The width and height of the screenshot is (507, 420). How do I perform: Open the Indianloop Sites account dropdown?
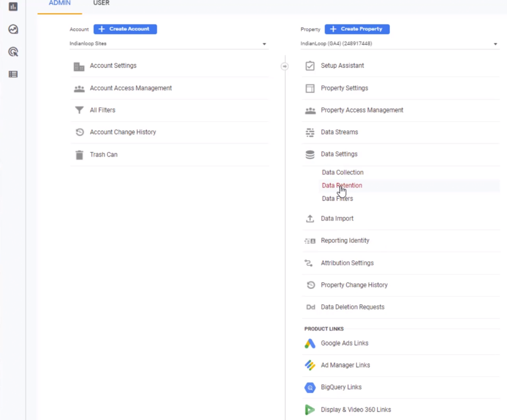pyautogui.click(x=168, y=44)
